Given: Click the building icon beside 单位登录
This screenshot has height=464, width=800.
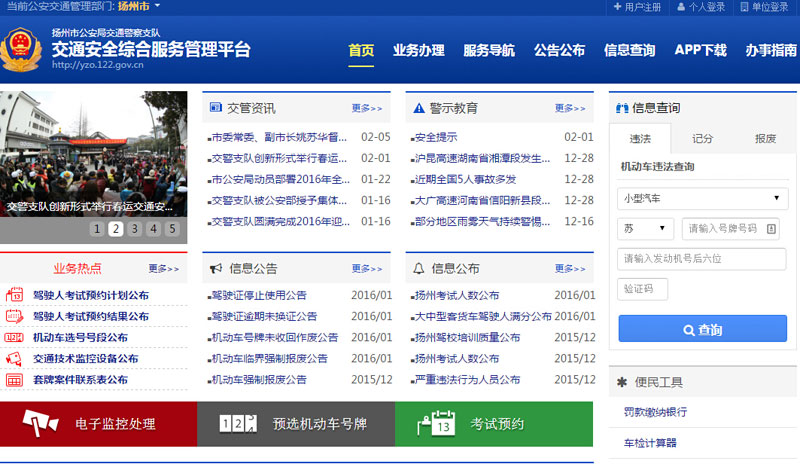Looking at the screenshot, I should (744, 7).
